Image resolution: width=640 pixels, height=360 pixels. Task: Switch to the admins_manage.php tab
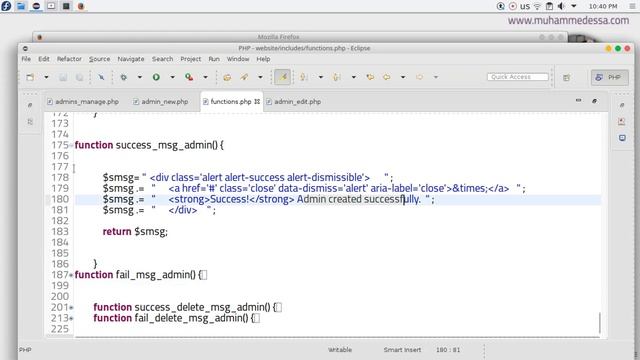point(83,102)
